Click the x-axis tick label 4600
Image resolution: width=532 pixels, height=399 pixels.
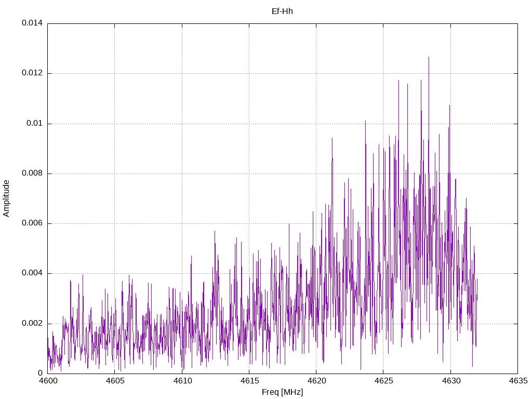[48, 381]
